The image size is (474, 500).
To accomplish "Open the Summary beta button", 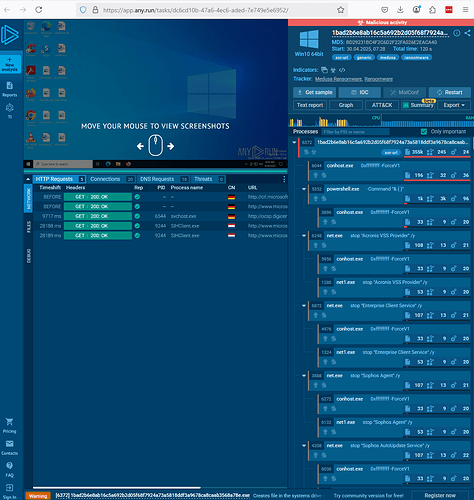I will tap(418, 105).
